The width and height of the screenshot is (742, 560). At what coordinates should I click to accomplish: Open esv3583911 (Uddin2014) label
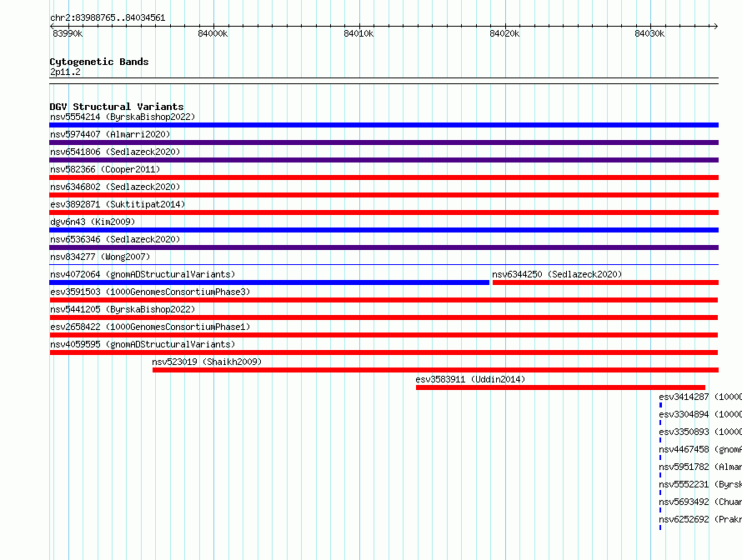pyautogui.click(x=470, y=379)
